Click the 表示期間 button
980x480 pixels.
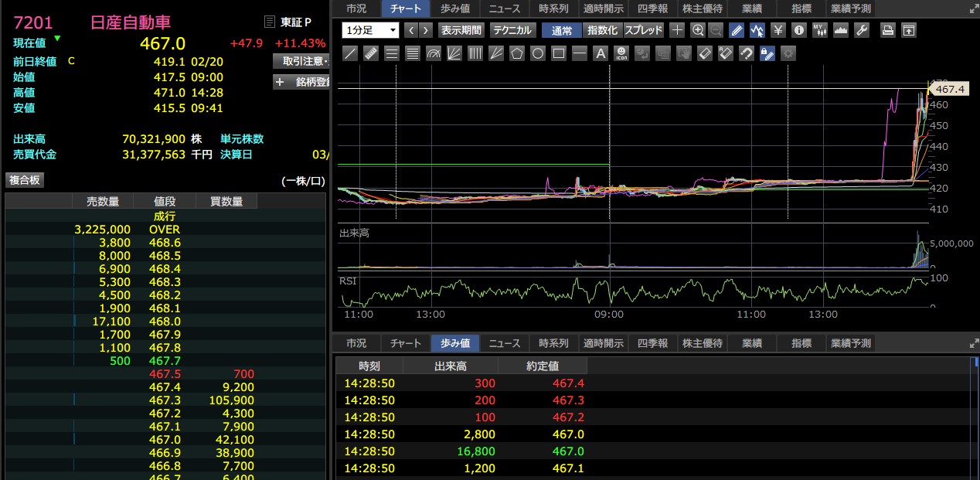(461, 30)
